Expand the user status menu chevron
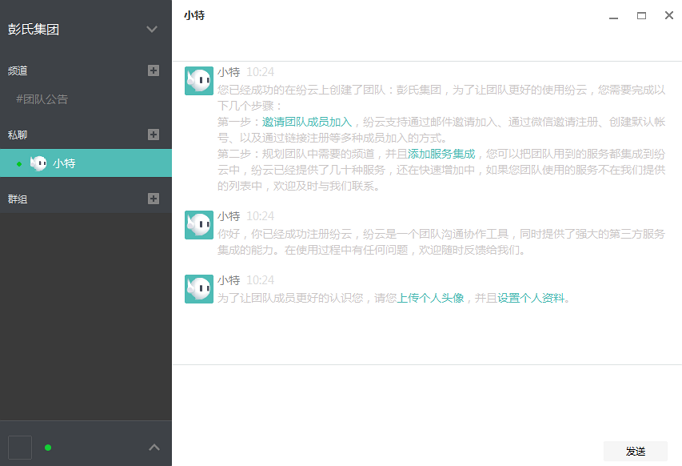The image size is (682, 466). pyautogui.click(x=154, y=447)
